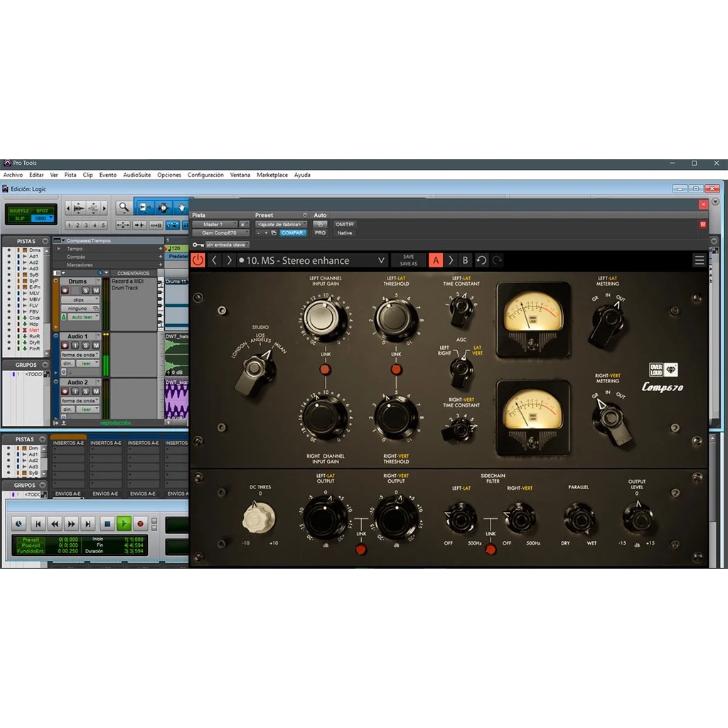This screenshot has height=728, width=728.
Task: Click the plugin target red icon
Action: pos(703,224)
